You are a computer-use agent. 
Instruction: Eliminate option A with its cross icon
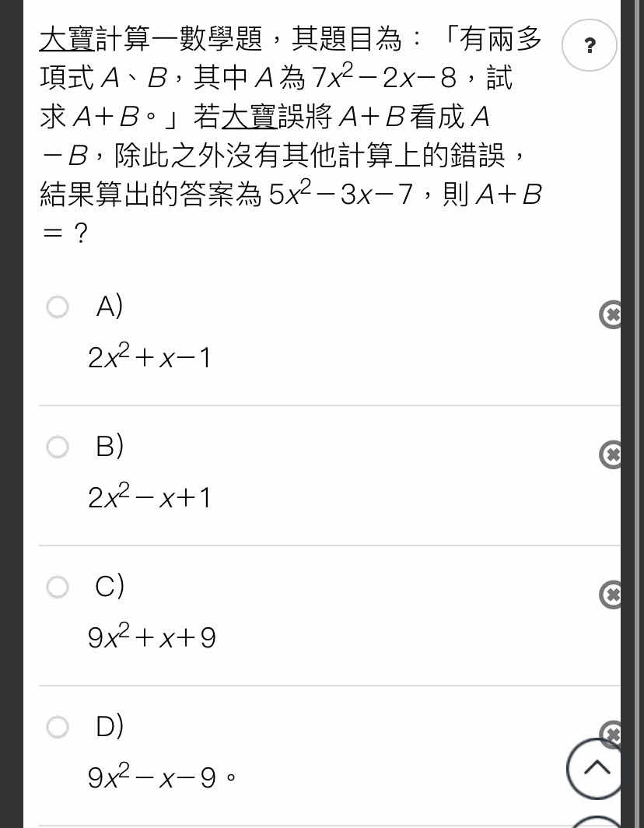(x=611, y=314)
